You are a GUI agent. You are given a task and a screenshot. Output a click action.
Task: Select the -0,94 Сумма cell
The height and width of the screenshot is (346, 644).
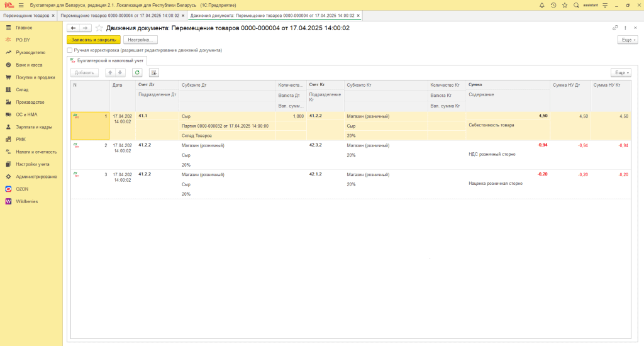click(x=508, y=145)
